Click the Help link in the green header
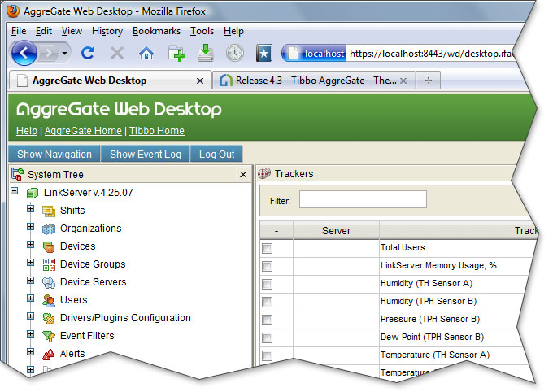553x392 pixels. pos(27,131)
